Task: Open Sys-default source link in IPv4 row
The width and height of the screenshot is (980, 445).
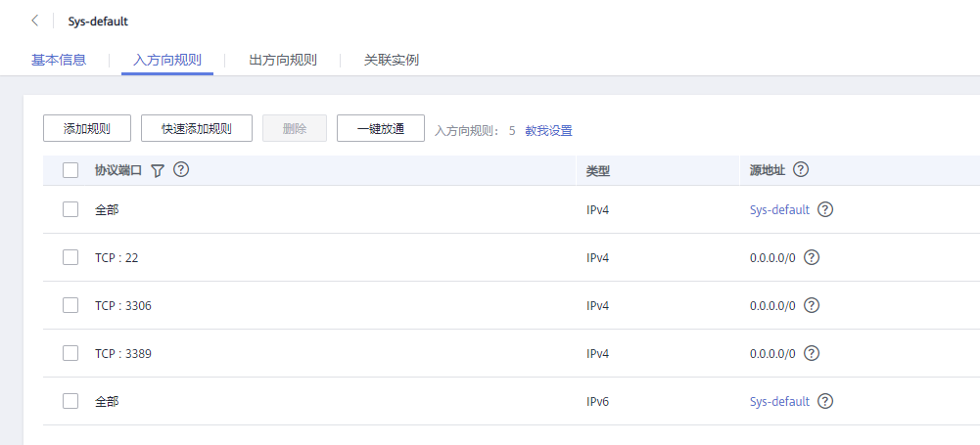Action: point(779,209)
